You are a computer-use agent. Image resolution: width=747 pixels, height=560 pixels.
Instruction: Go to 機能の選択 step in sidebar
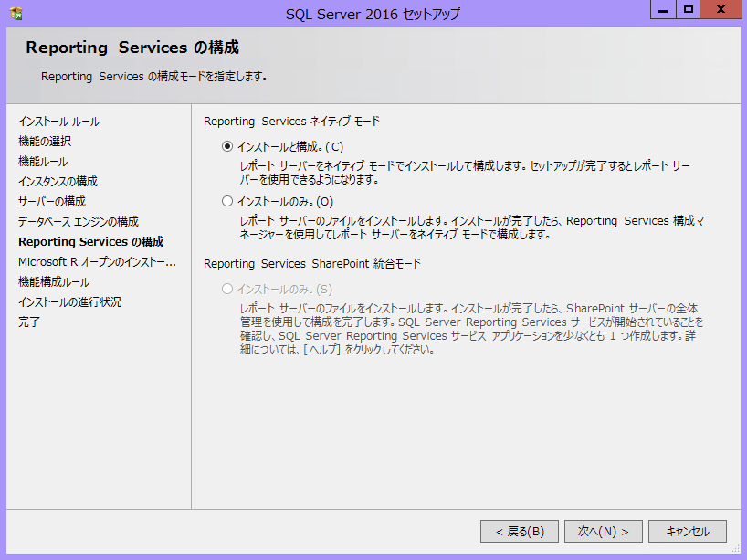pos(45,142)
